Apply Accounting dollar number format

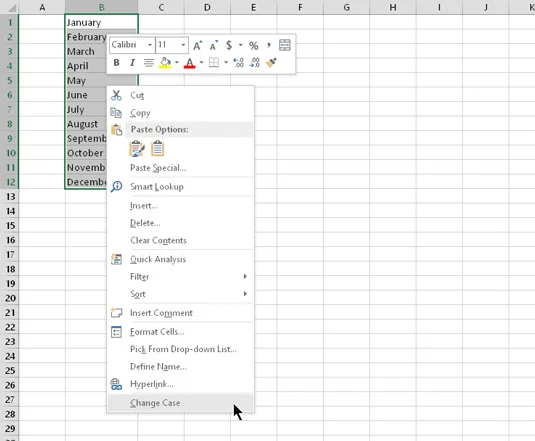point(229,45)
